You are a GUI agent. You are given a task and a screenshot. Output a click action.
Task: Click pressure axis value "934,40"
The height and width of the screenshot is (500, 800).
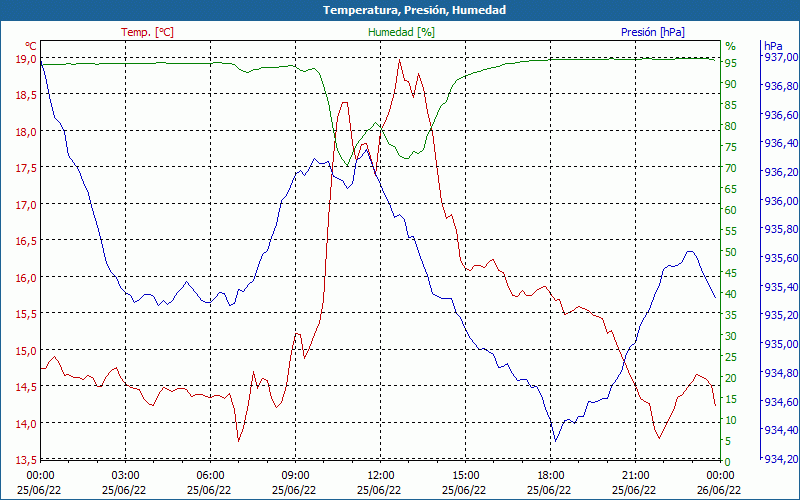781,431
